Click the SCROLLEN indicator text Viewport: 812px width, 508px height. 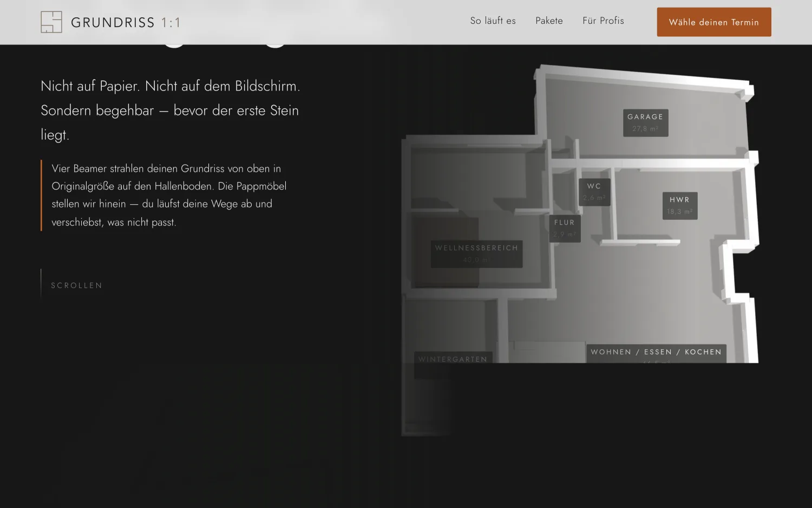coord(77,285)
